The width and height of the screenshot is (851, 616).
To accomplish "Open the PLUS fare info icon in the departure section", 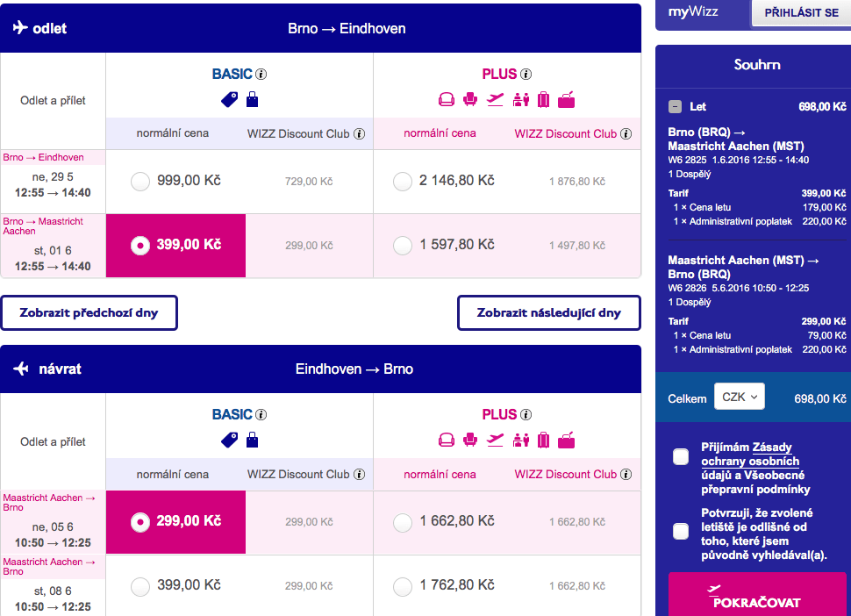I will [526, 75].
